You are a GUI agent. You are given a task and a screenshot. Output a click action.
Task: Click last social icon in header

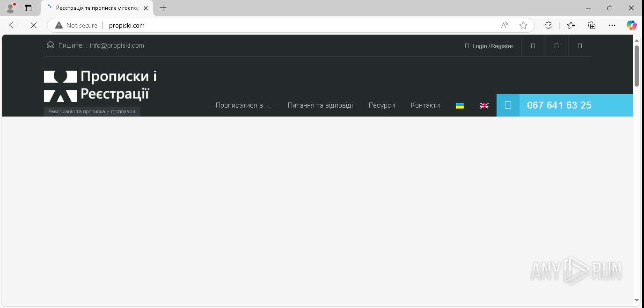coord(580,46)
